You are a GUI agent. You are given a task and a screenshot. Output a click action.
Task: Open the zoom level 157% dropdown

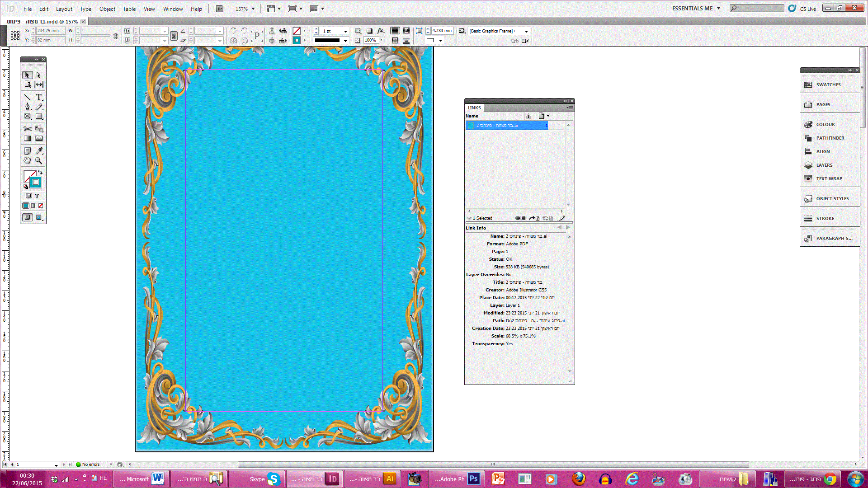pyautogui.click(x=253, y=9)
